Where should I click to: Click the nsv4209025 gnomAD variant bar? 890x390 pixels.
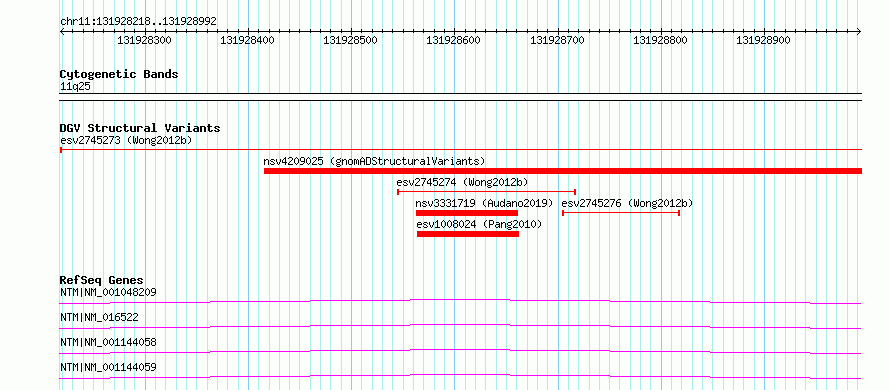[x=563, y=171]
